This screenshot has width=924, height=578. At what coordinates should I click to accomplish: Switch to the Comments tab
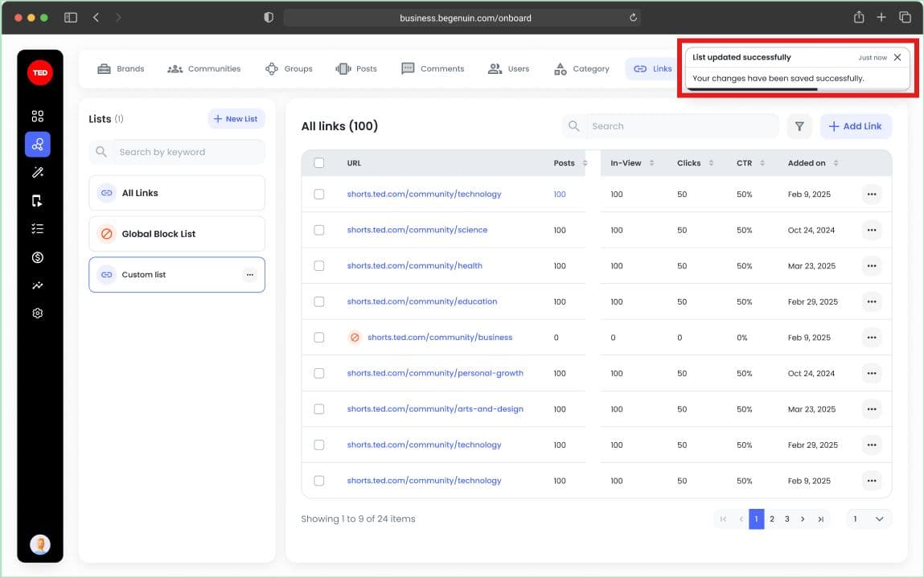(x=433, y=69)
